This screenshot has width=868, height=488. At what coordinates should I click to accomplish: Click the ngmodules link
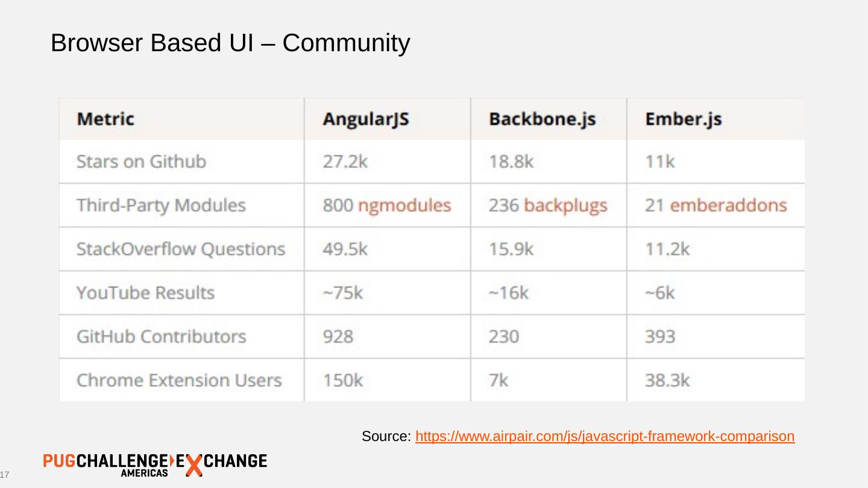click(x=404, y=205)
